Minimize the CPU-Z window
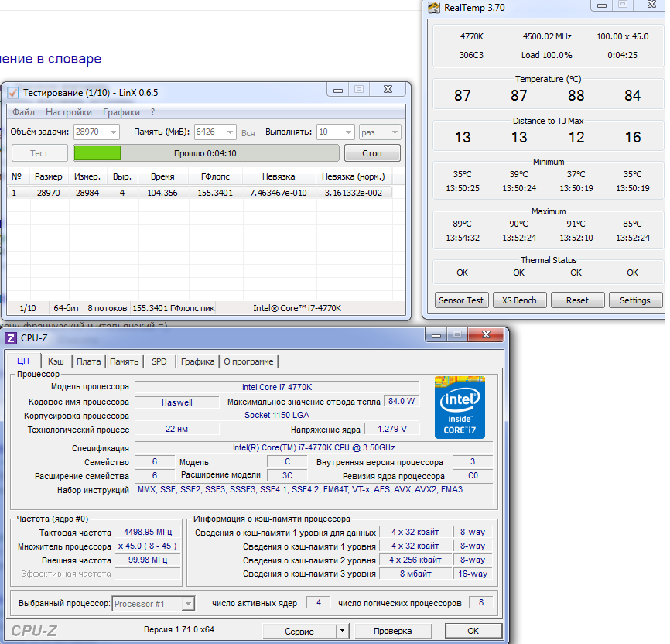The image size is (670, 644). (436, 336)
